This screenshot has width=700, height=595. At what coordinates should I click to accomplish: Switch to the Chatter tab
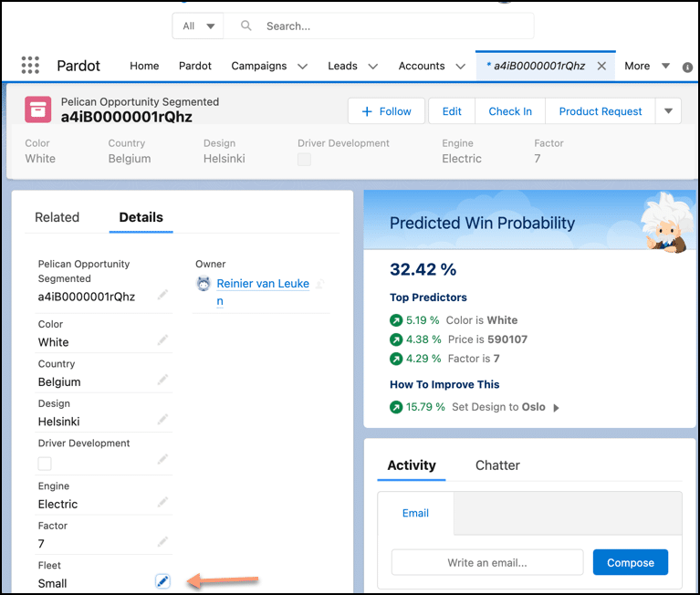pos(497,465)
